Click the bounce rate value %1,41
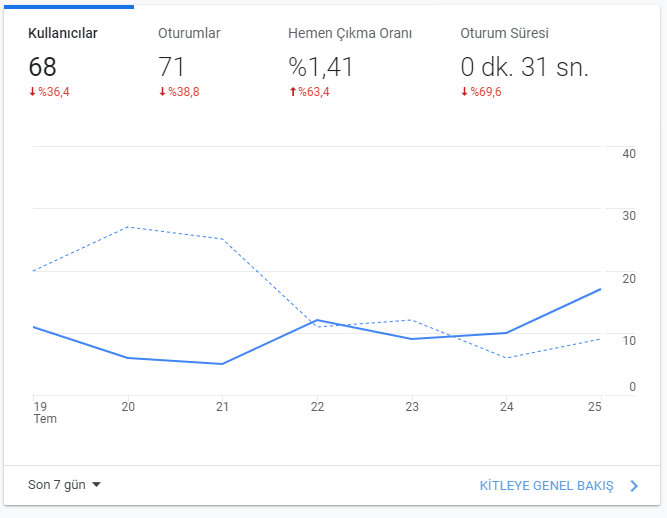The width and height of the screenshot is (667, 518). tap(321, 67)
